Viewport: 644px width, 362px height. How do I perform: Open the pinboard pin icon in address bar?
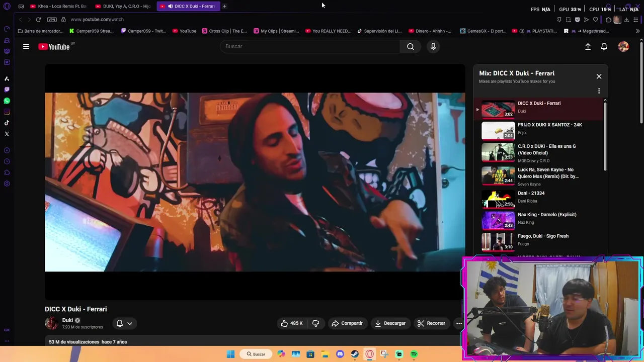tap(559, 20)
